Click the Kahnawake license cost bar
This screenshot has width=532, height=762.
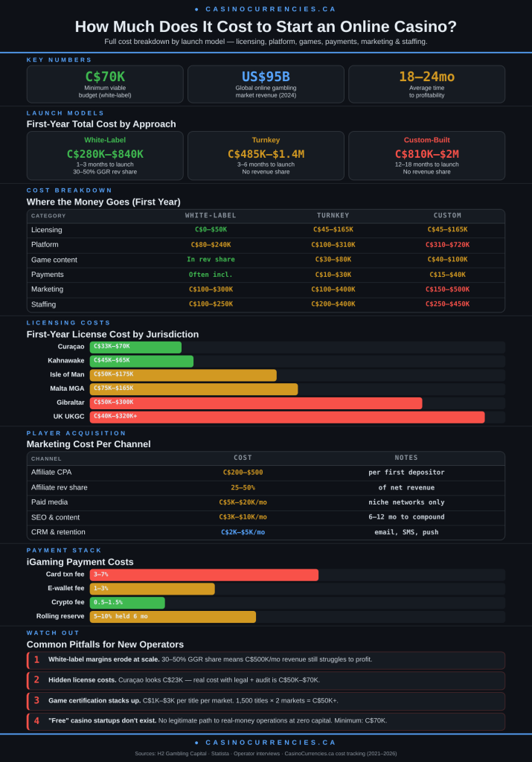click(x=141, y=361)
